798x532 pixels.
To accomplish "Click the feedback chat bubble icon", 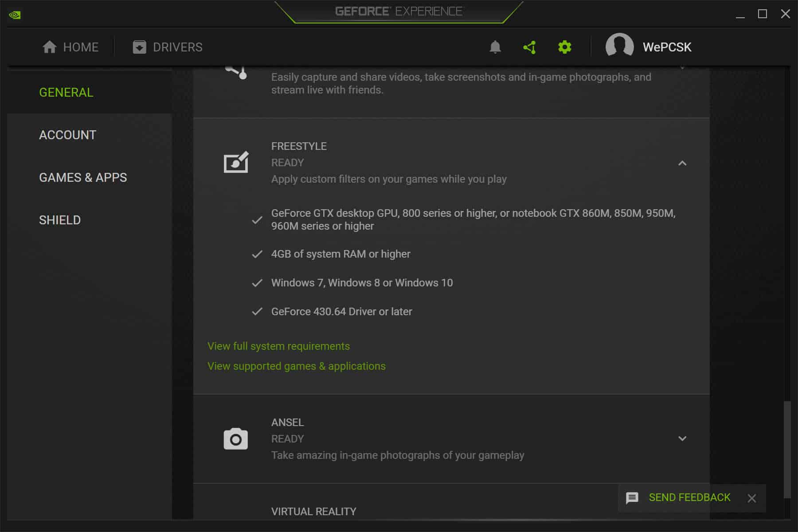I will pos(632,498).
